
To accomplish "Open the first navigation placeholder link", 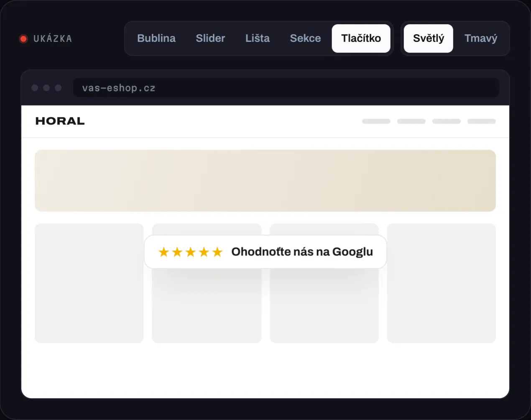I will click(x=376, y=121).
